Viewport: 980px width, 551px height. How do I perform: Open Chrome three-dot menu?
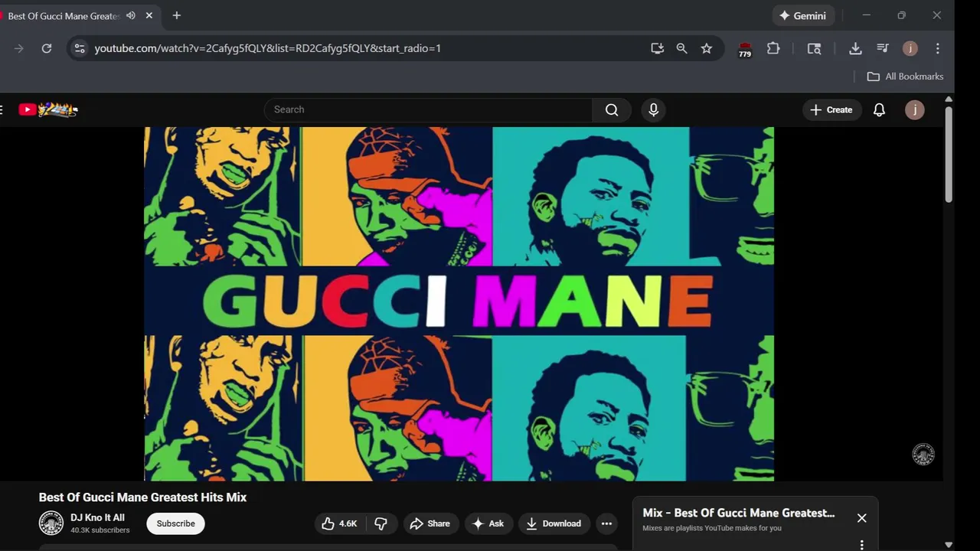click(937, 48)
